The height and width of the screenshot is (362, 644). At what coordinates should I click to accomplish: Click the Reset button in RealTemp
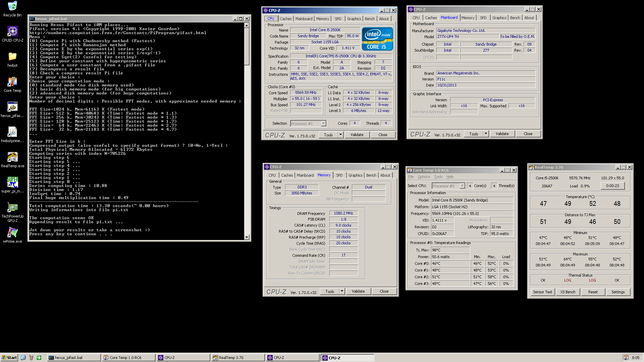[593, 292]
